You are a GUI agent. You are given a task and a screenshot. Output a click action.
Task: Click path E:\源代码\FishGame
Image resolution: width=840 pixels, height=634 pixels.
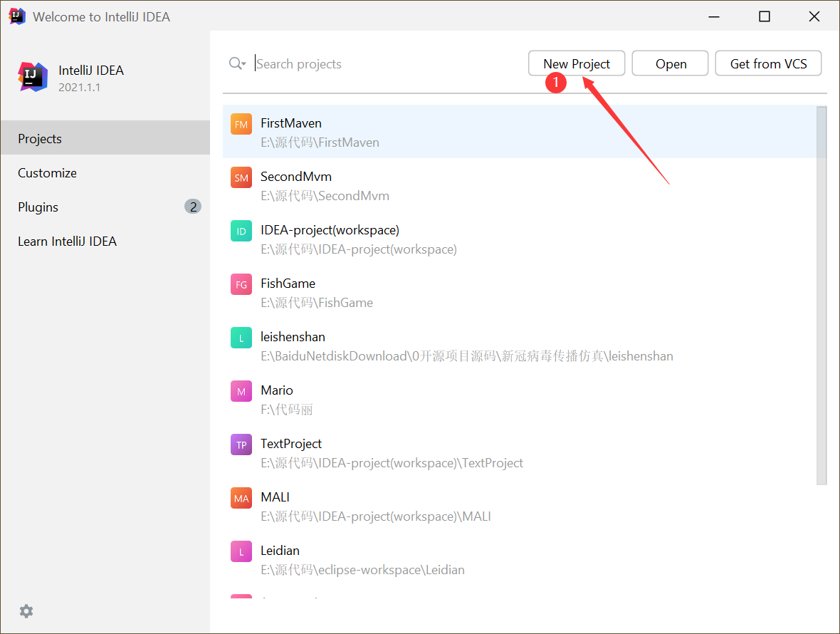(x=317, y=303)
